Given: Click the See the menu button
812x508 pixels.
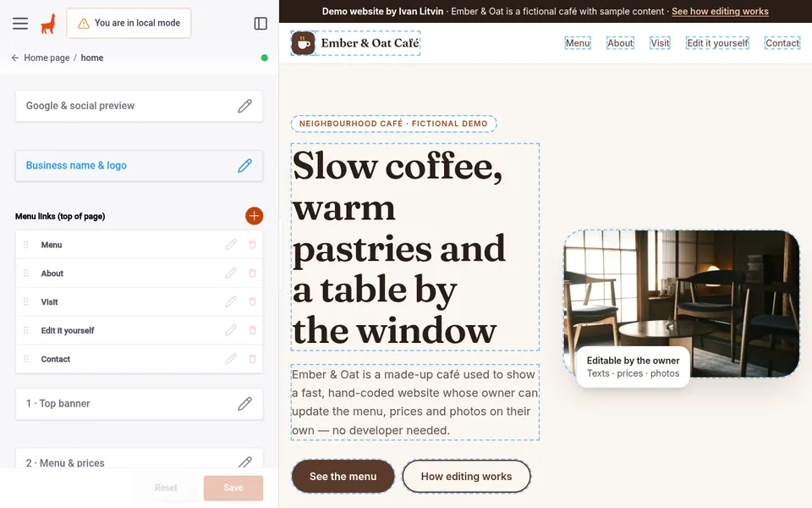Looking at the screenshot, I should pos(343,477).
